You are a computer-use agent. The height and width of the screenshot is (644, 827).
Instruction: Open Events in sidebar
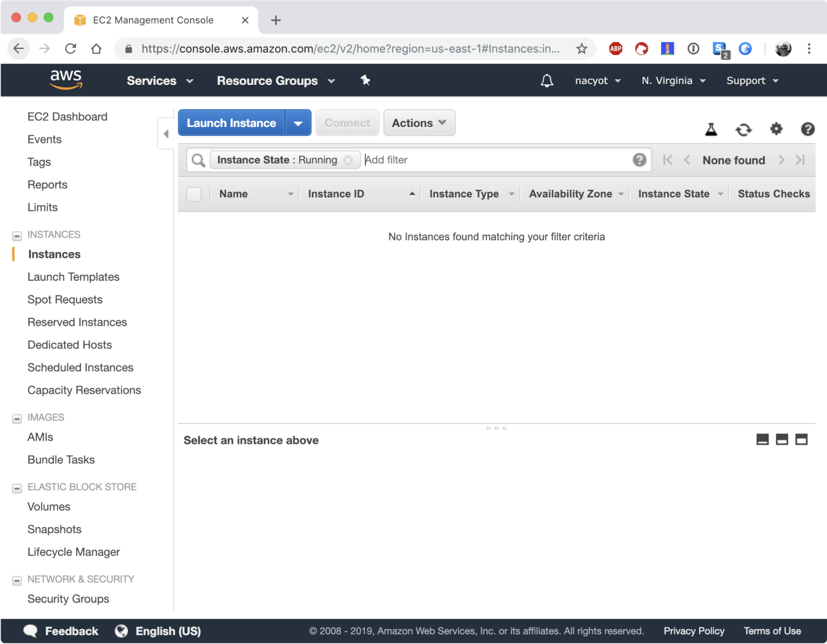[x=45, y=139]
